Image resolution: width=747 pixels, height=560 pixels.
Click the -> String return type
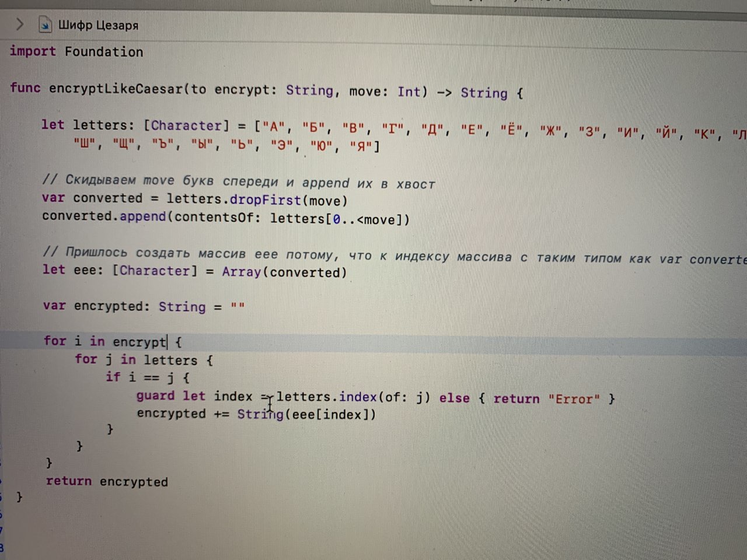472,93
